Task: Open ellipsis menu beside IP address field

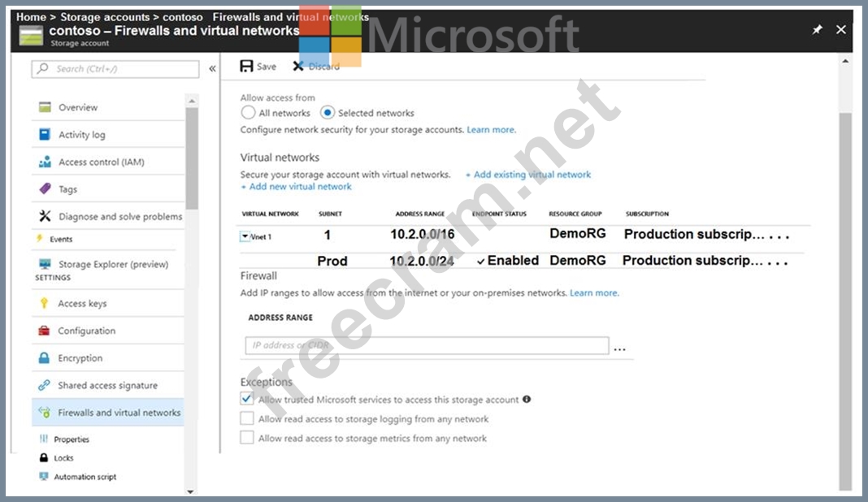Action: [x=620, y=349]
